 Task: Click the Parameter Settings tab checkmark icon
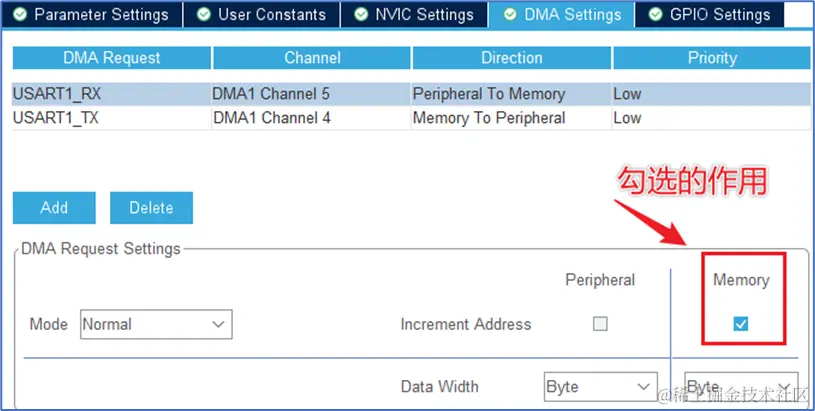coord(20,15)
